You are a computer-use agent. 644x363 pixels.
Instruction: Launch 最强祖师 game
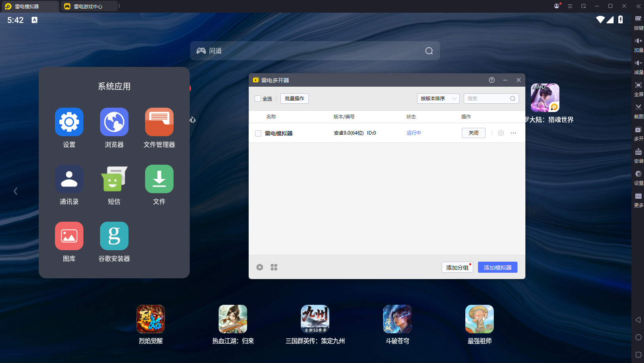pyautogui.click(x=480, y=319)
